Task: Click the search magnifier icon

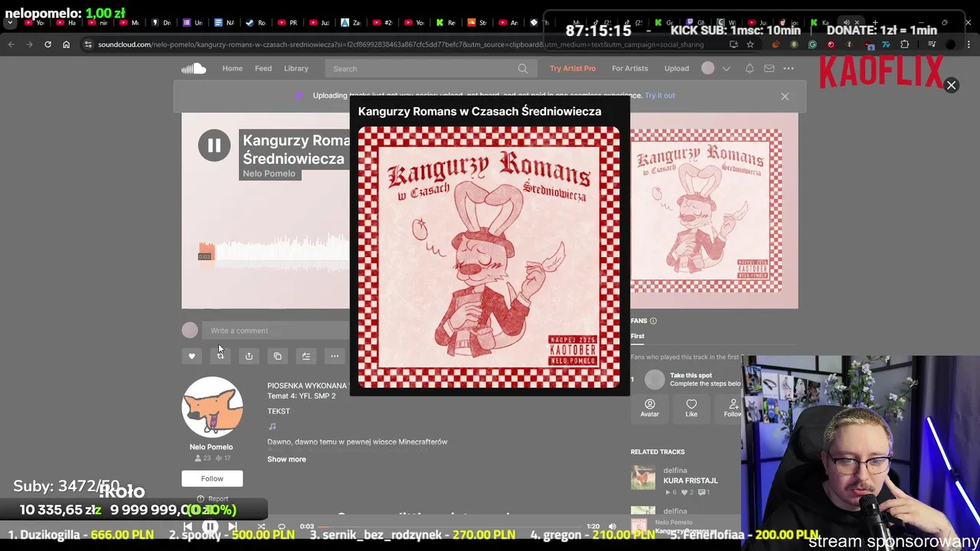Action: pos(523,69)
